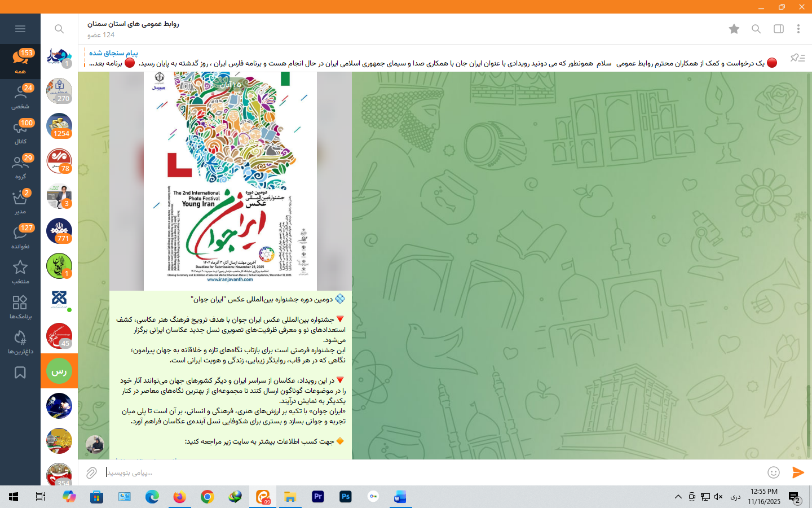Screen dimensions: 812x508
Task: Click the paperclip attach file icon
Action: pos(91,472)
